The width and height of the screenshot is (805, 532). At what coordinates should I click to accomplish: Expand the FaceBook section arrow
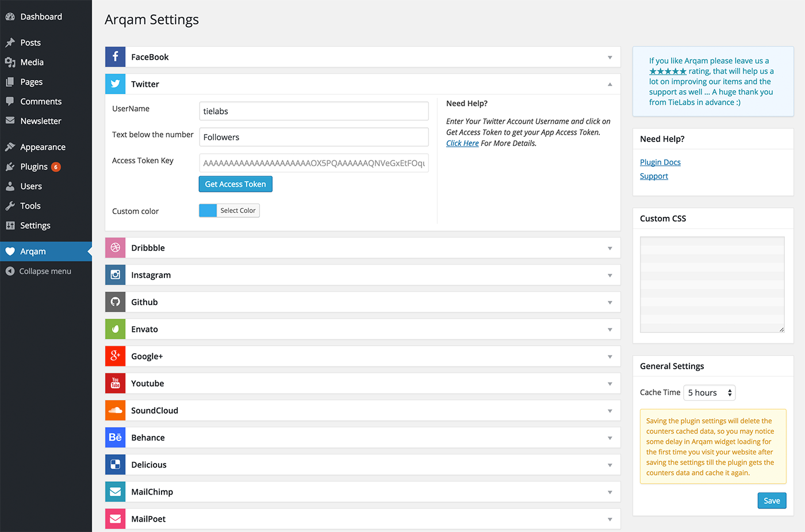[609, 58]
